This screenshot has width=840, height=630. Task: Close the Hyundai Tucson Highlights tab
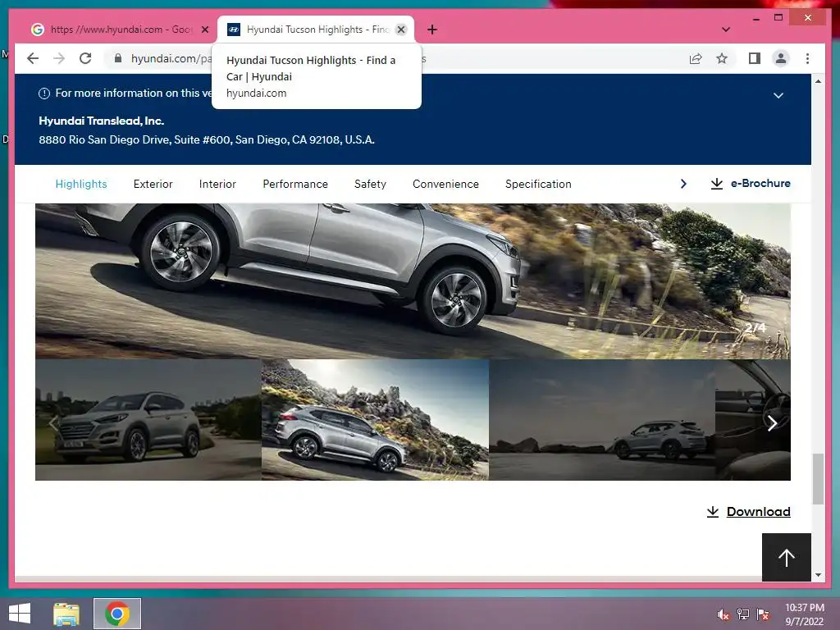click(x=400, y=30)
